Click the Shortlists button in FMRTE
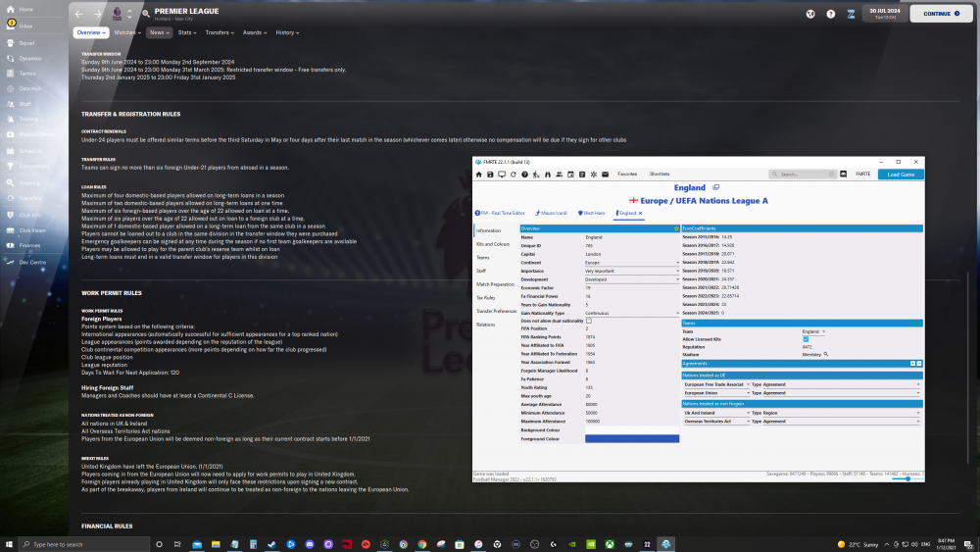This screenshot has height=552, width=980. click(660, 175)
